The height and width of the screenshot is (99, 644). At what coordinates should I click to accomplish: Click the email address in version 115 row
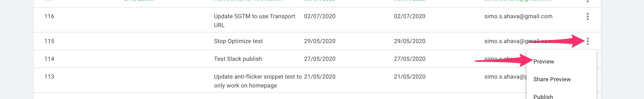click(518, 41)
